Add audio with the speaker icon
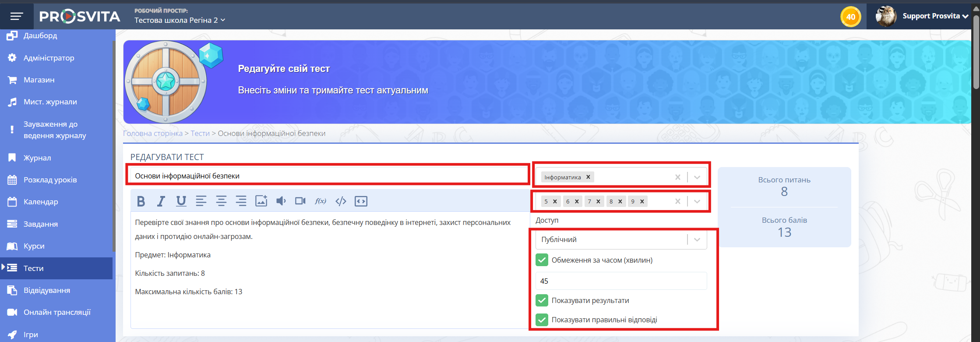980x342 pixels. 281,201
